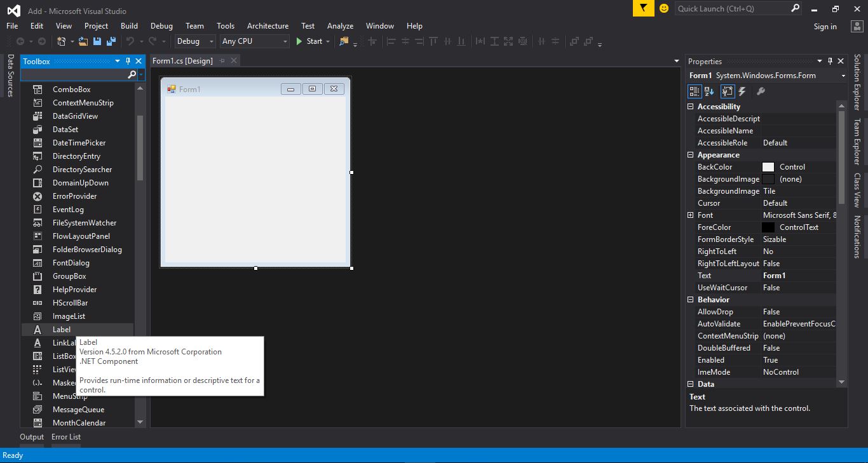
Task: Click the Bring to Front layout icon
Action: (x=574, y=41)
